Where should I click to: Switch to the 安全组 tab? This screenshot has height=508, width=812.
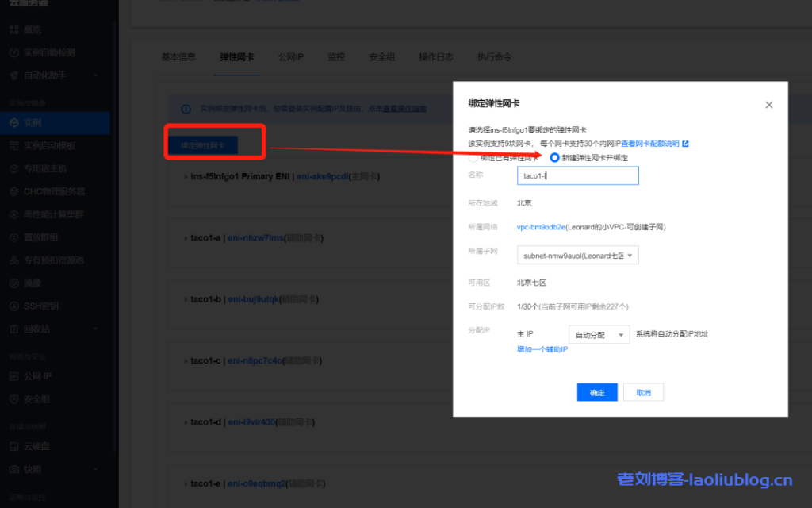point(381,57)
